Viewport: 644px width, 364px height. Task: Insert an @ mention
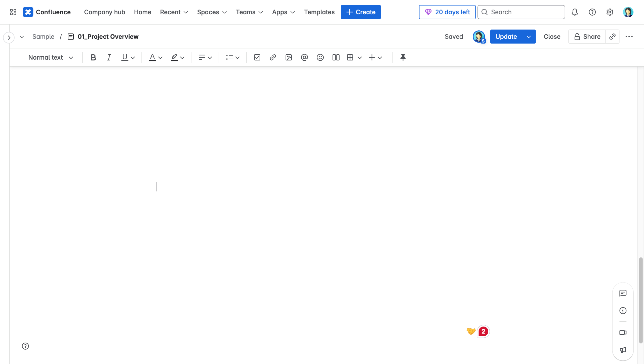304,58
